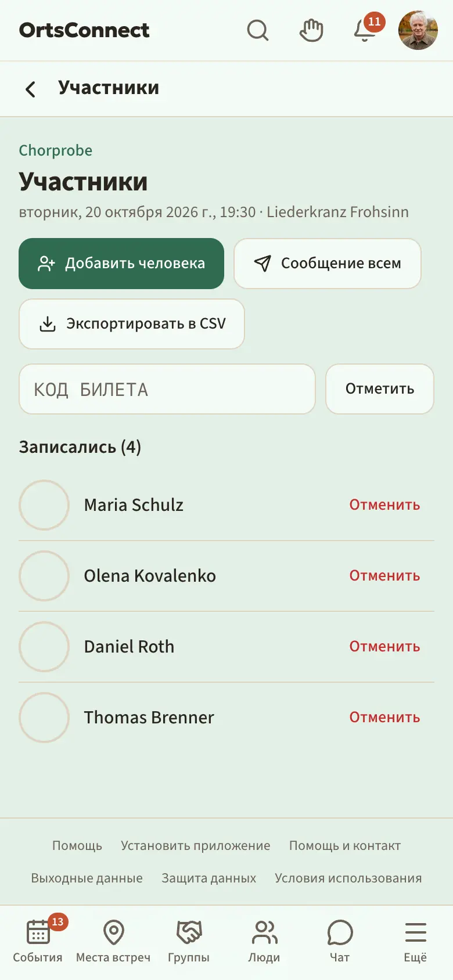Image resolution: width=453 pixels, height=980 pixels.
Task: Click the Отметить check-in button
Action: pos(380,389)
